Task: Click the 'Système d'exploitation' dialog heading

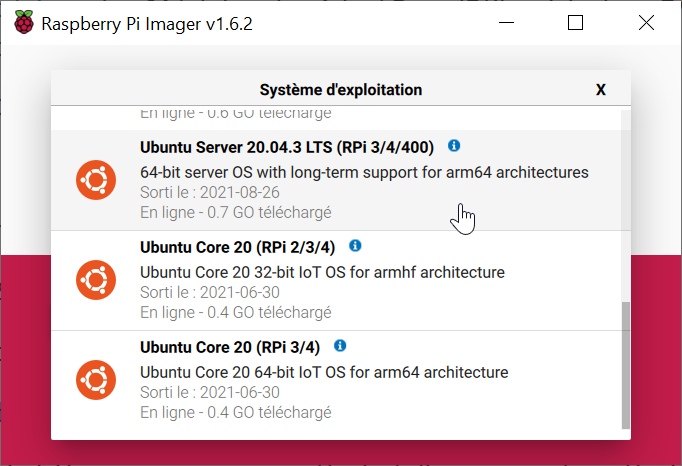Action: coord(341,90)
